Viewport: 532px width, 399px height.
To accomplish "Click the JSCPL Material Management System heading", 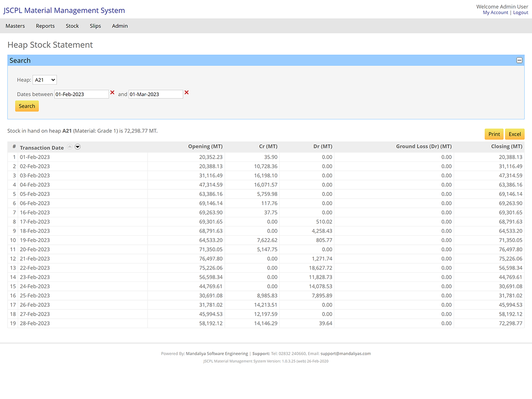I will click(64, 10).
